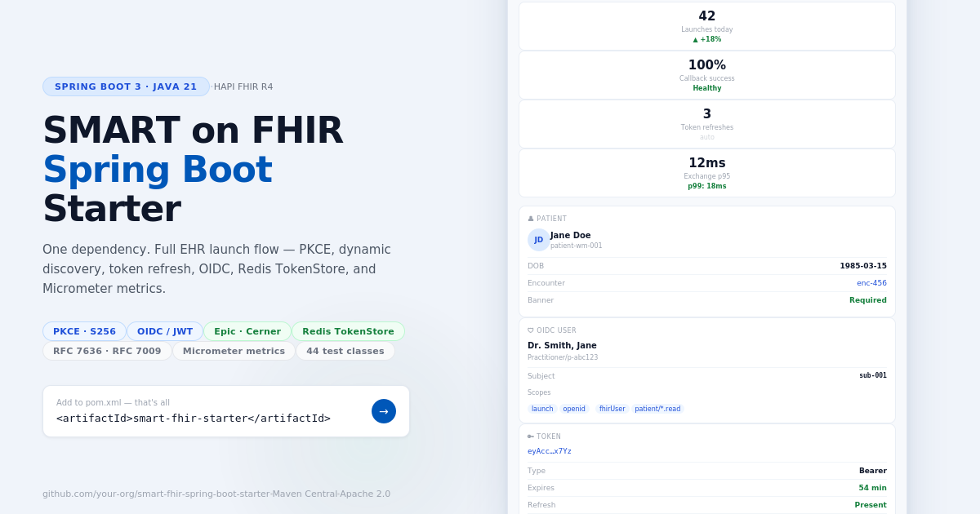
Task: Click the p99: 18ms value
Action: [x=707, y=186]
